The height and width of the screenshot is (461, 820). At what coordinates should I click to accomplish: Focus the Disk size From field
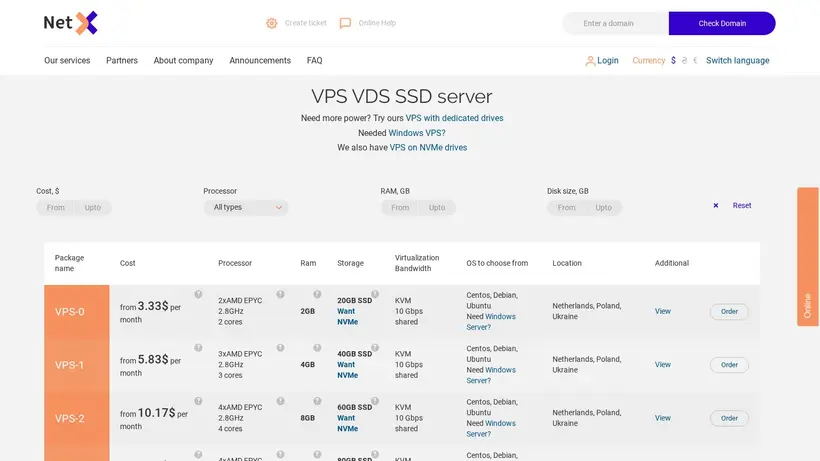[x=566, y=208]
